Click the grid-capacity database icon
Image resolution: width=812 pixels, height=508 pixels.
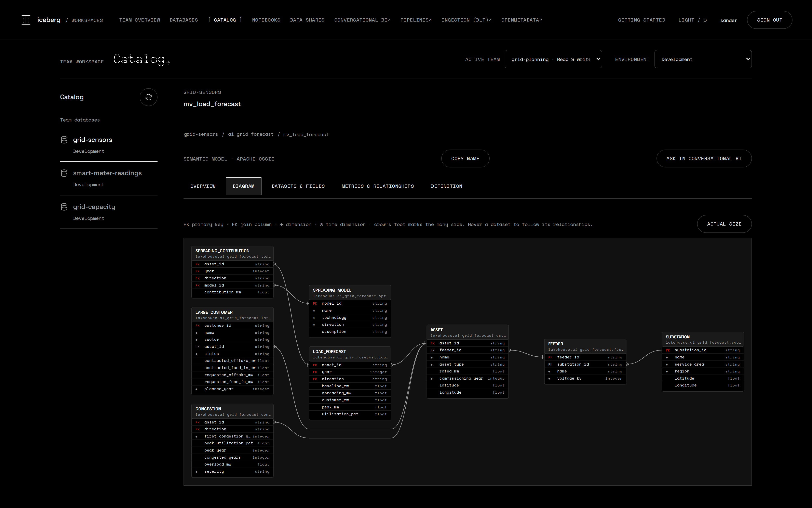click(64, 207)
